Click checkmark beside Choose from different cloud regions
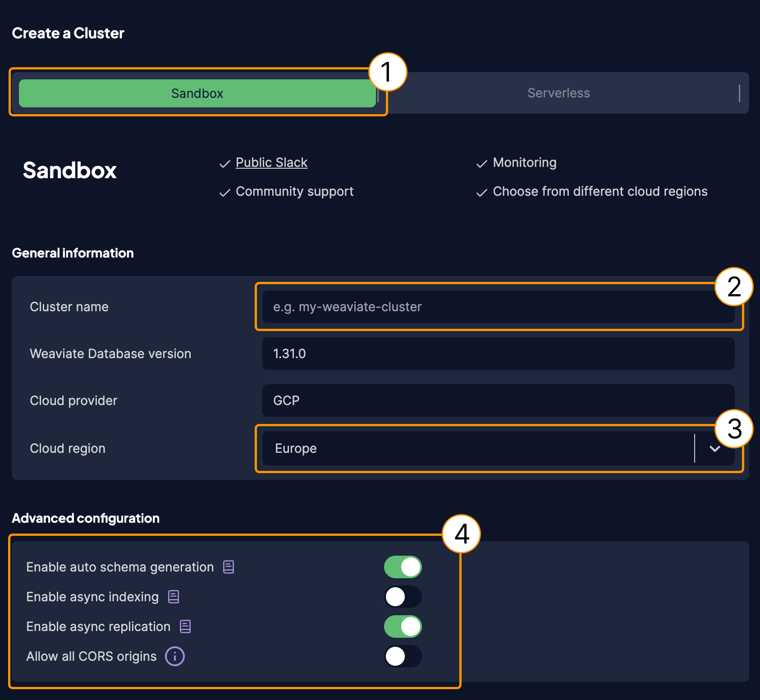 point(482,193)
